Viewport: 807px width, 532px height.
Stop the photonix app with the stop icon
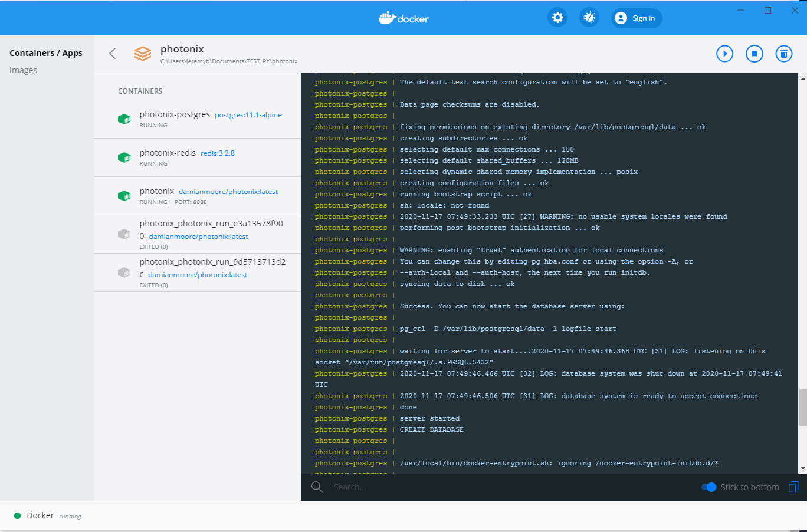pyautogui.click(x=754, y=54)
